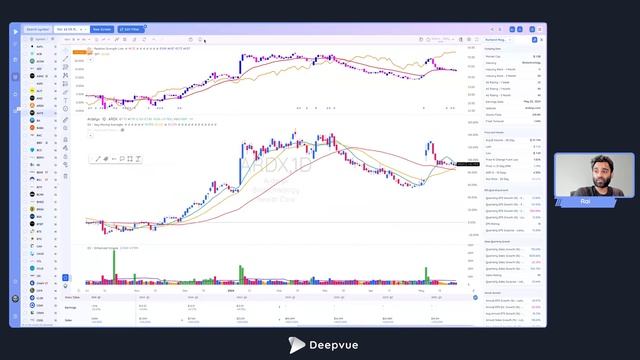The image size is (640, 360).
Task: Select the ruler measure tool
Action: 66,120
